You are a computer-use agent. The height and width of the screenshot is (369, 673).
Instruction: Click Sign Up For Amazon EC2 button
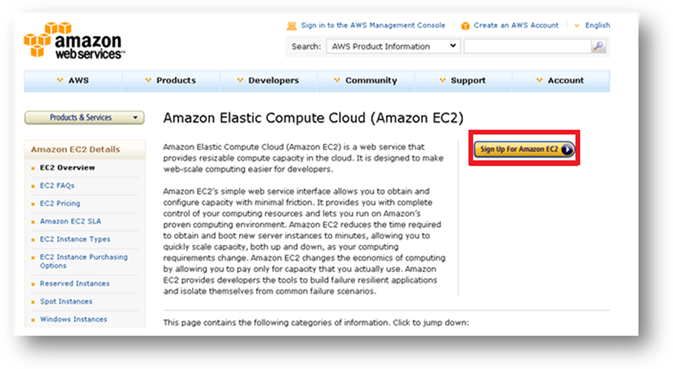[x=524, y=149]
